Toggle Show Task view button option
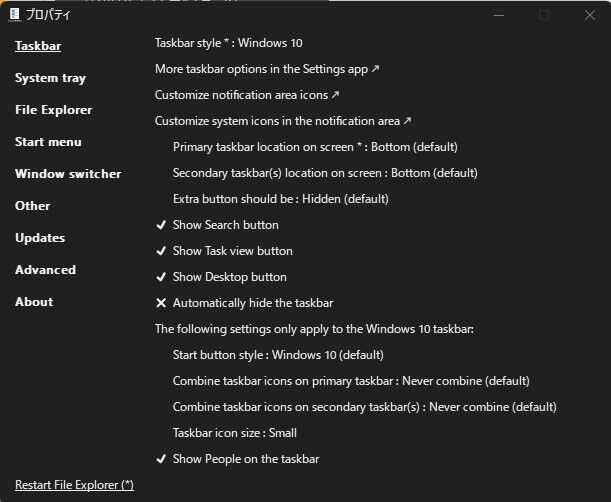Image resolution: width=611 pixels, height=502 pixels. (232, 251)
